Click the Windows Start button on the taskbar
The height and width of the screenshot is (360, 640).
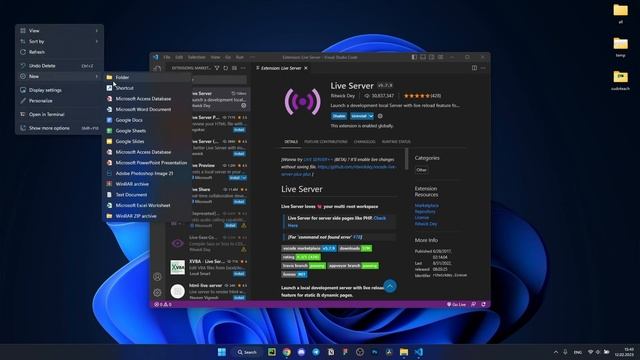(222, 352)
